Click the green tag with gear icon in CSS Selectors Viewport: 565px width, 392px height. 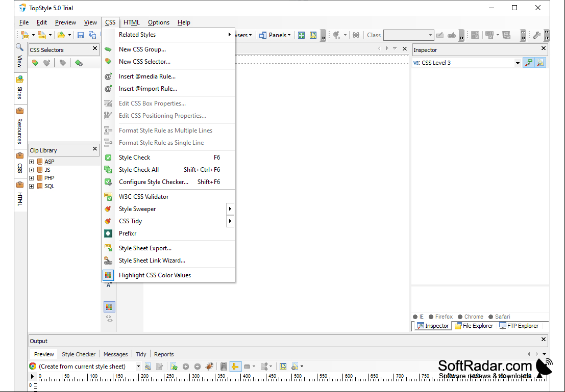tap(79, 63)
